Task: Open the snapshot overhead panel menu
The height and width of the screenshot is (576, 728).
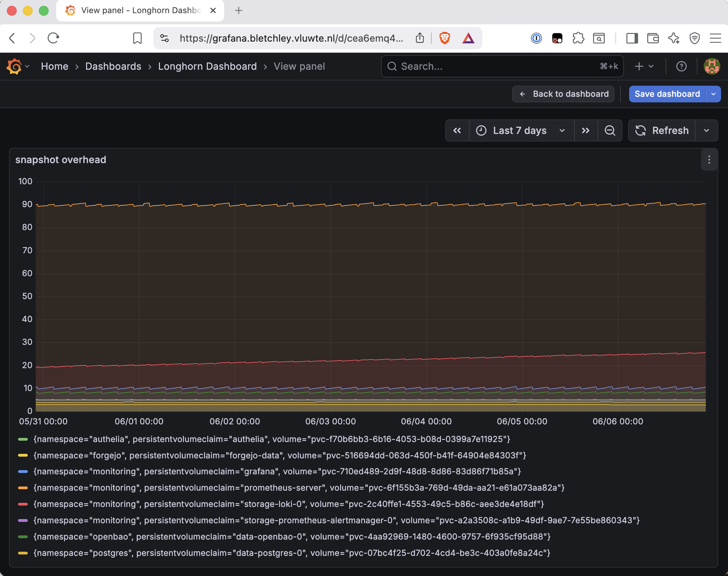Action: point(709,160)
